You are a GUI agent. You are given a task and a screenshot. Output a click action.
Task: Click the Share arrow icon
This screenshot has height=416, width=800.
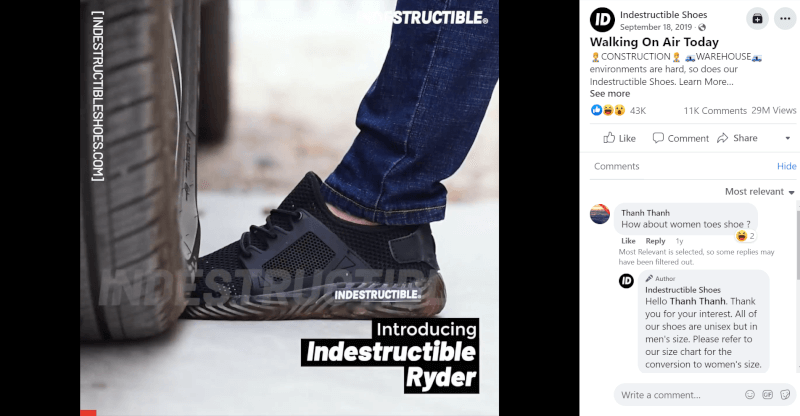pyautogui.click(x=722, y=138)
